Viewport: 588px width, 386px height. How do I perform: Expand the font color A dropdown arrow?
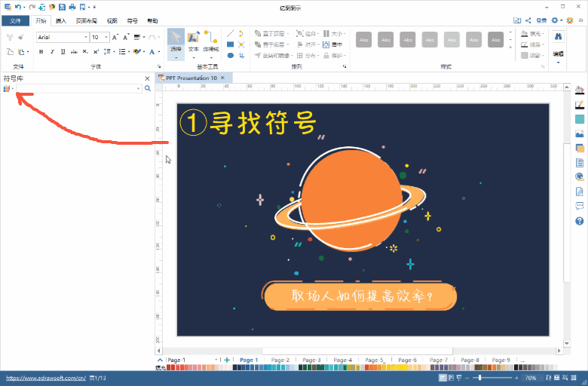159,52
